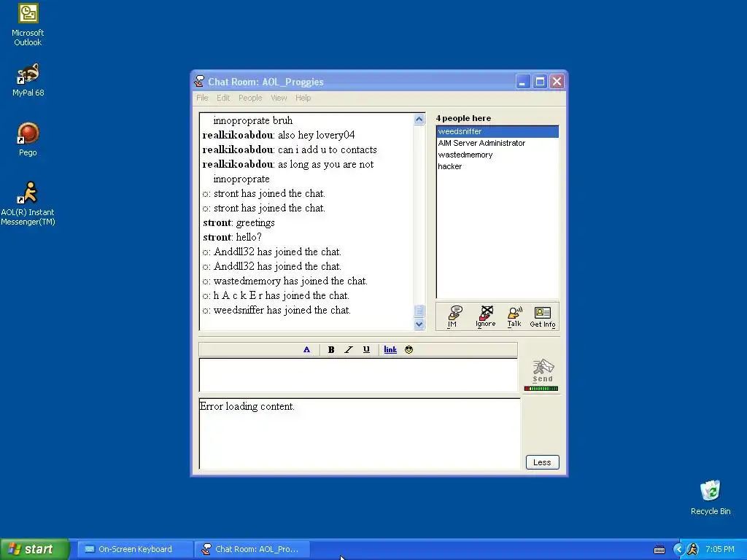Screen dimensions: 747x560
Task: Expand hidden system tray icons arrow
Action: 678,549
